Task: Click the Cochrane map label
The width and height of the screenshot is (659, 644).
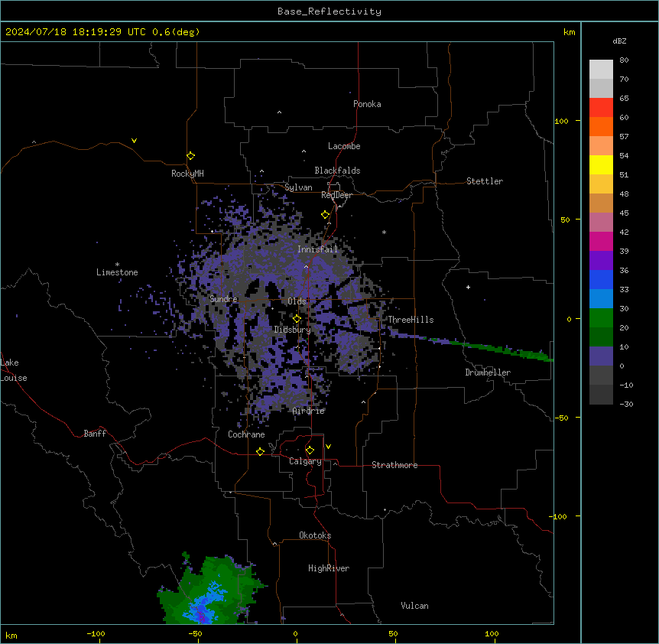Action: 246,434
